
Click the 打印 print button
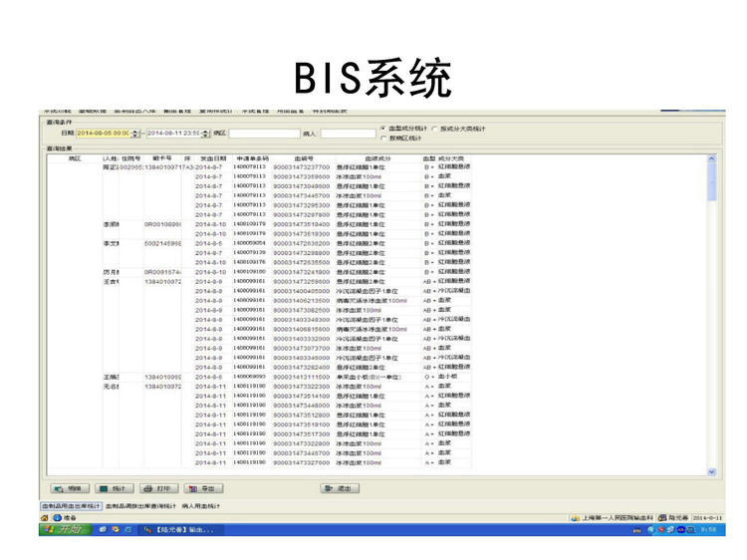point(159,488)
